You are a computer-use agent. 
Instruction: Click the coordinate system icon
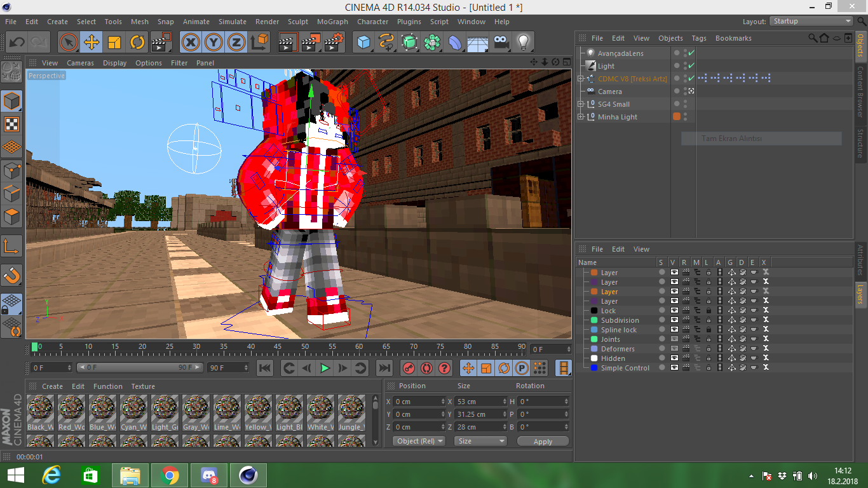(x=259, y=43)
